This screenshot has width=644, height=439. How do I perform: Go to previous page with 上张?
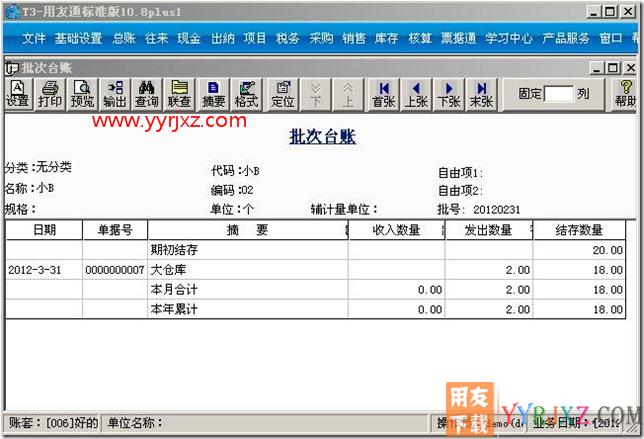click(416, 94)
